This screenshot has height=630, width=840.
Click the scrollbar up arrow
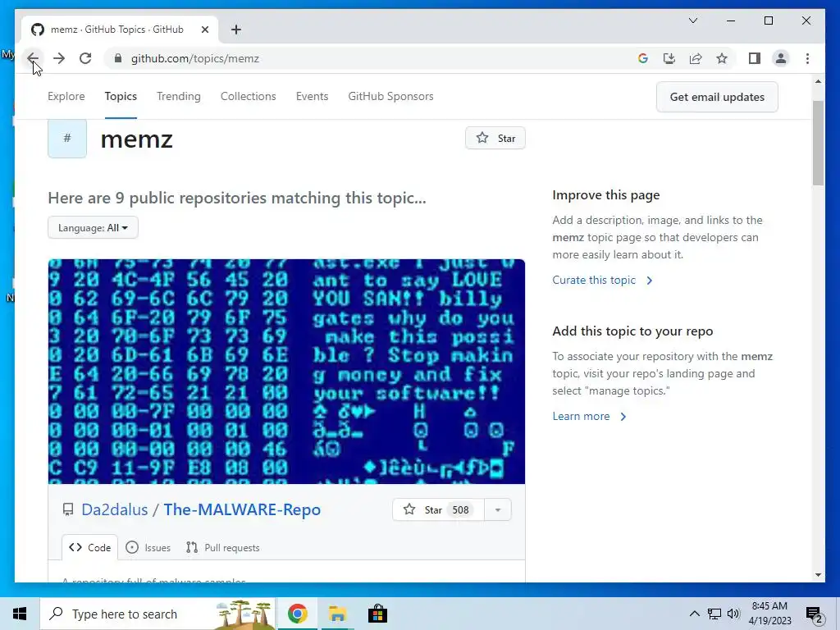click(818, 81)
